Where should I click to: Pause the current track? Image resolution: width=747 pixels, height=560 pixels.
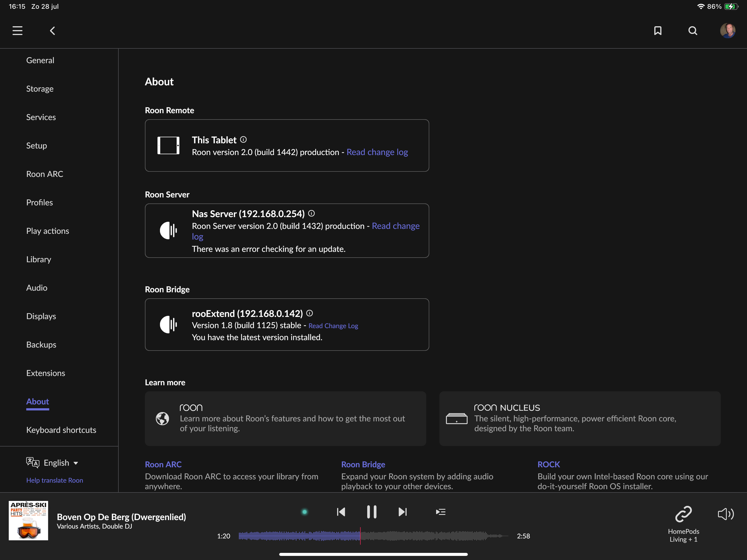tap(372, 512)
